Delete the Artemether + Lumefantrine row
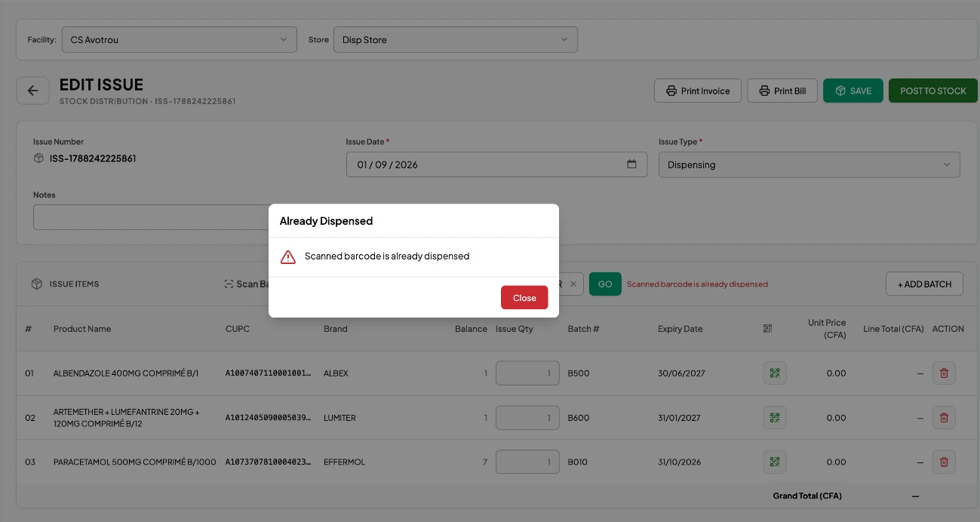Viewport: 980px width, 522px height. [x=944, y=417]
